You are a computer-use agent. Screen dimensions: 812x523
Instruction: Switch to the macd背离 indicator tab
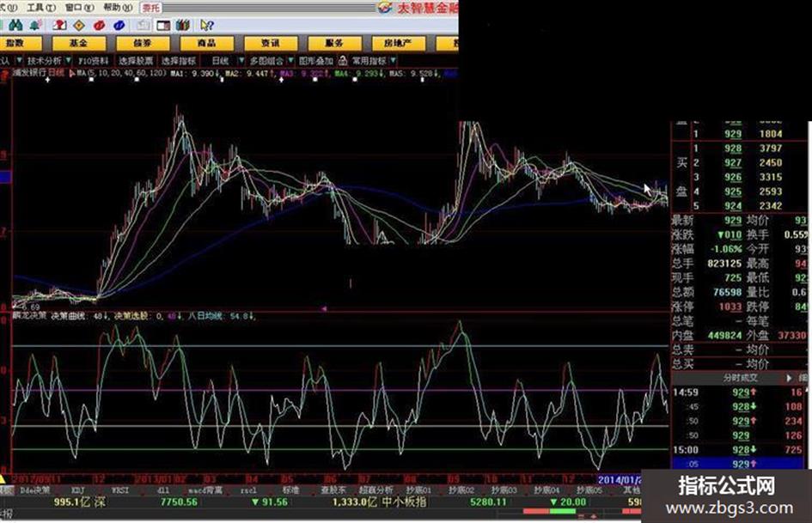pos(205,490)
